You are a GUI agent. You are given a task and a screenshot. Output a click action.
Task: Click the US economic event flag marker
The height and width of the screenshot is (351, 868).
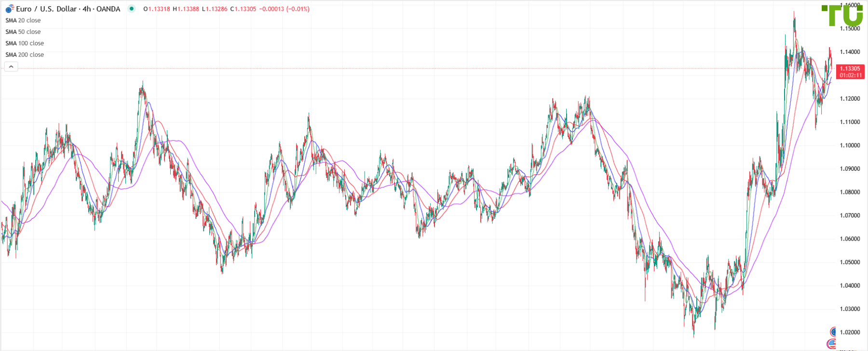[x=831, y=344]
